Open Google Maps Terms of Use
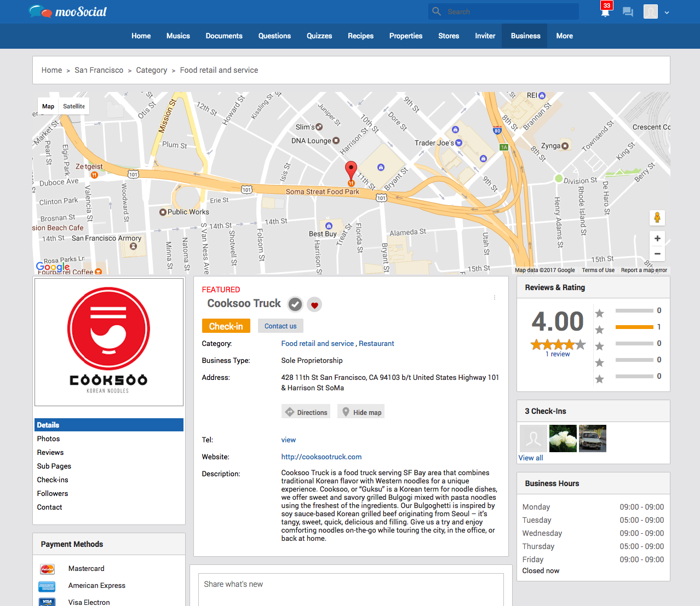700x606 pixels. pyautogui.click(x=598, y=270)
